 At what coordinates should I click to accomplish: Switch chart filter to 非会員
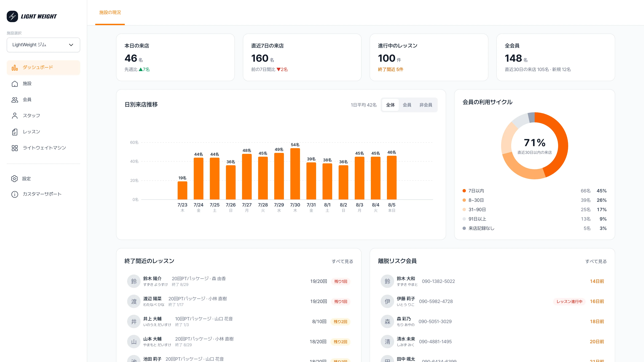tap(426, 105)
